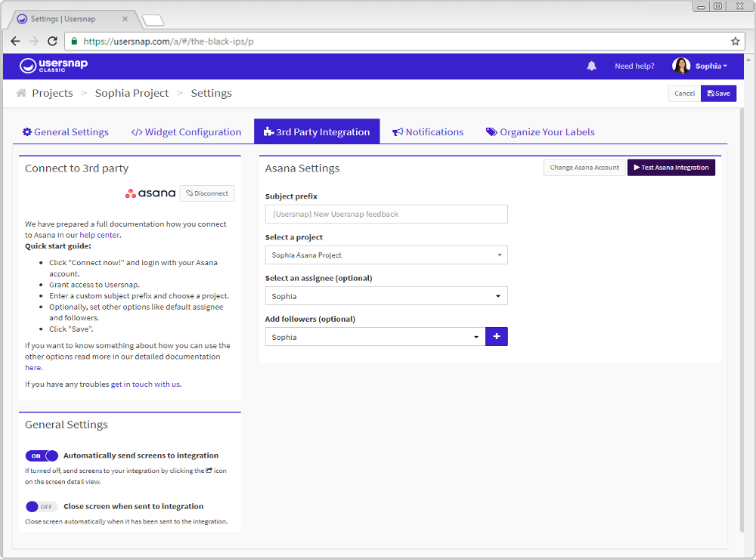Click Settings in the breadcrumb
The height and width of the screenshot is (559, 756).
point(211,93)
